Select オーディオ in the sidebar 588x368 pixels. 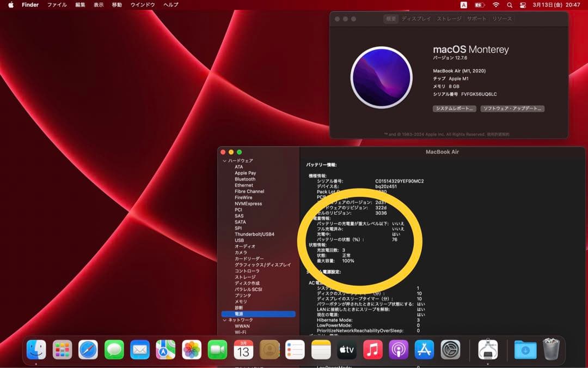click(x=245, y=246)
